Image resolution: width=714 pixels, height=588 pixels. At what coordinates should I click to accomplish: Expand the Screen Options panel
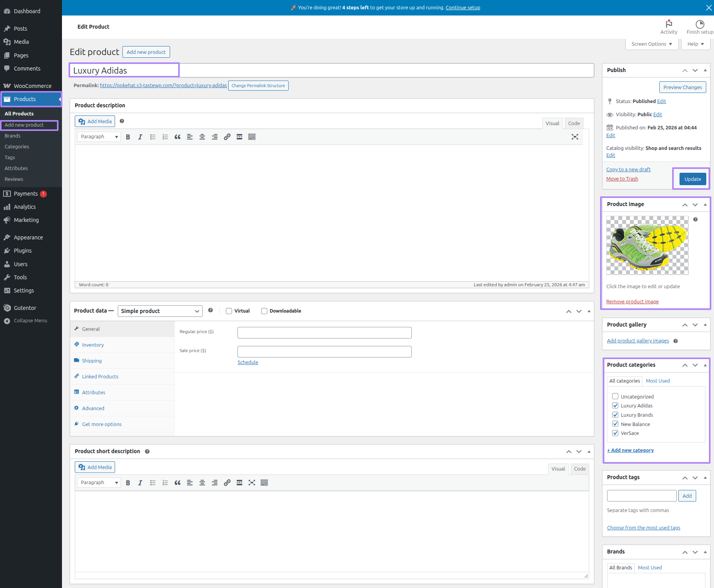pyautogui.click(x=652, y=44)
